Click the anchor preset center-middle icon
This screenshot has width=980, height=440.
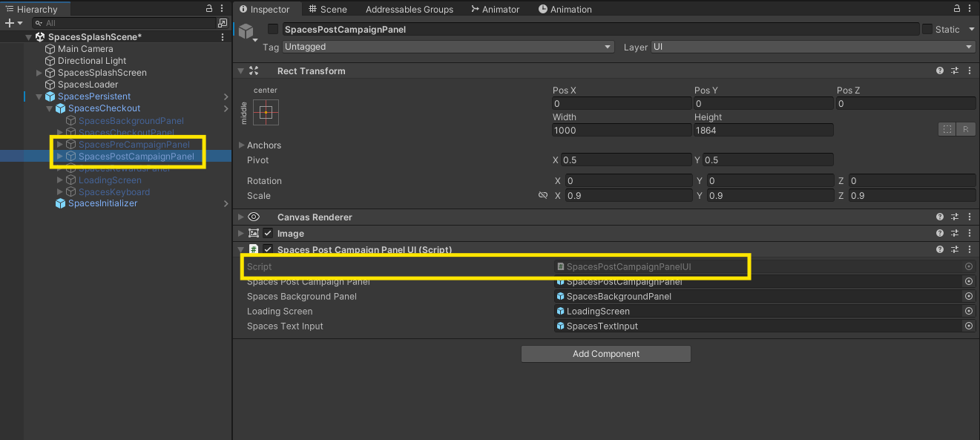tap(266, 112)
